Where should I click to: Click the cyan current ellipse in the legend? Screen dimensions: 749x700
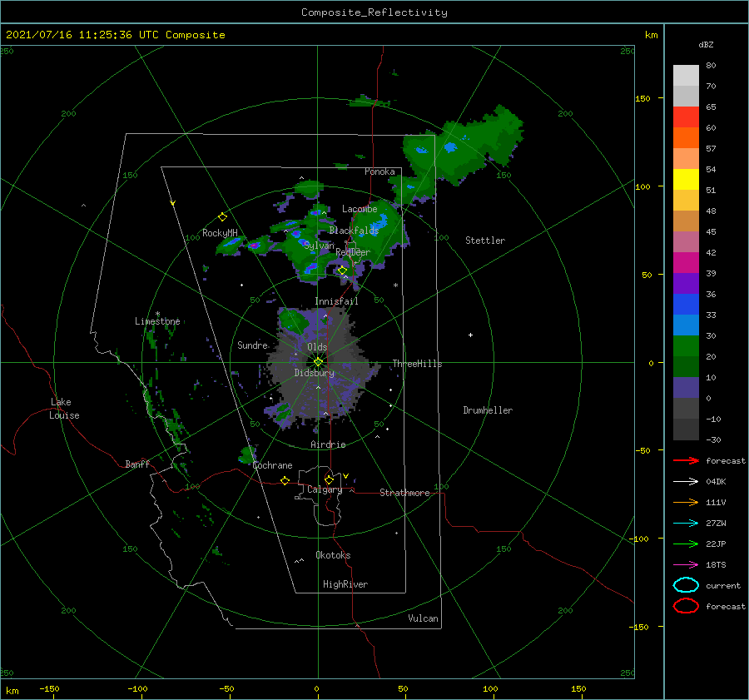(x=686, y=585)
